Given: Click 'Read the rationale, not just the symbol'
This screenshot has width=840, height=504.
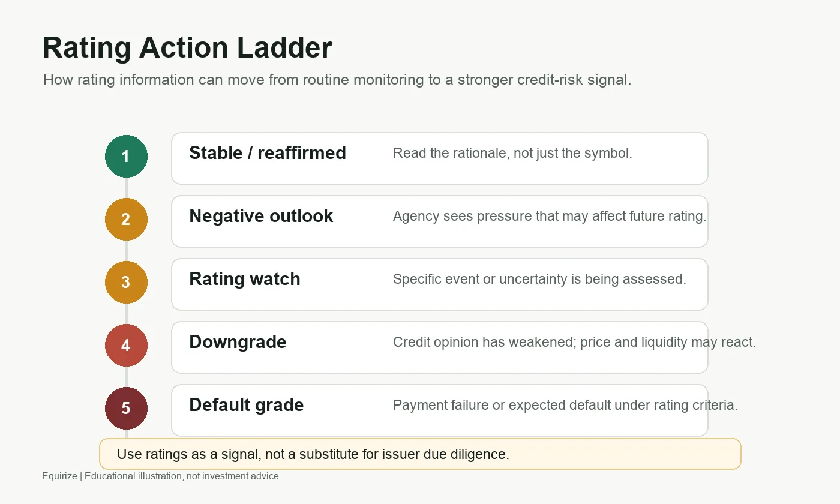Looking at the screenshot, I should click(512, 153).
